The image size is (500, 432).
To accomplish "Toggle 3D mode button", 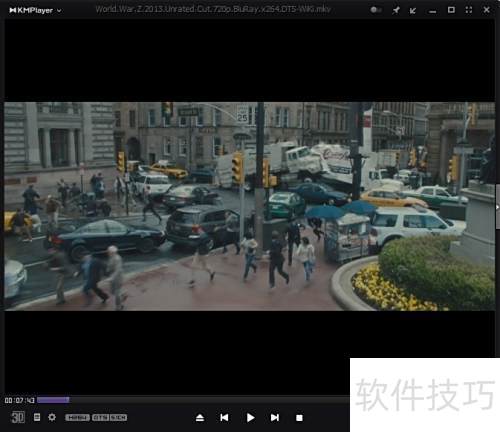I will point(18,417).
